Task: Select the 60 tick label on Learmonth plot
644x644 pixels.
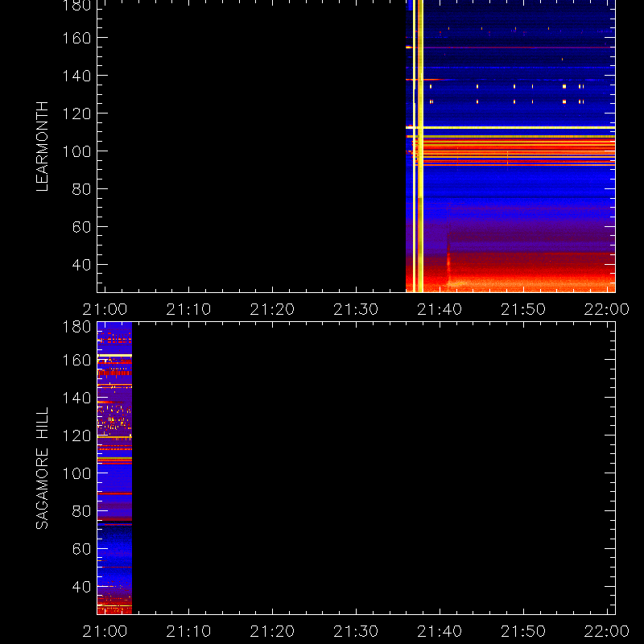Action: tap(82, 227)
